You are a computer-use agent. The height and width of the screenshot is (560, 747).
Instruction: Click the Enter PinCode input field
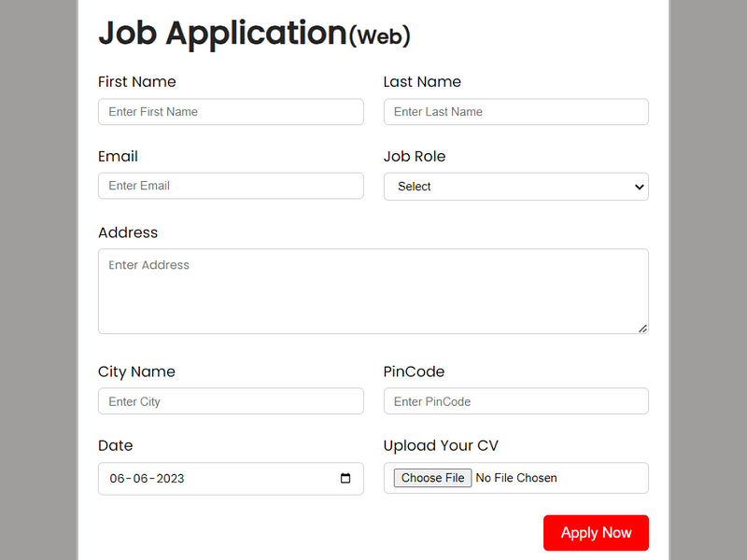(515, 400)
